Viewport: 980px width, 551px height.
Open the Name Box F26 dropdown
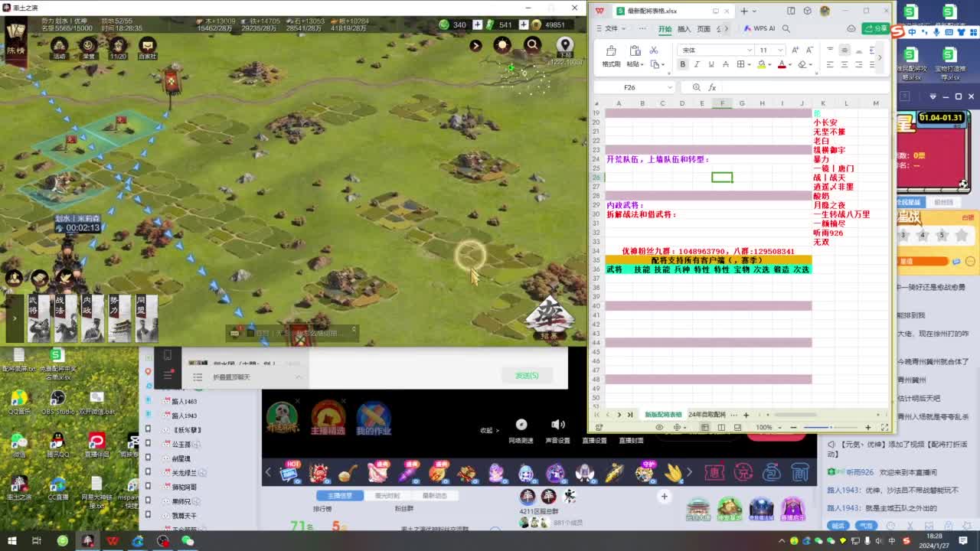671,87
